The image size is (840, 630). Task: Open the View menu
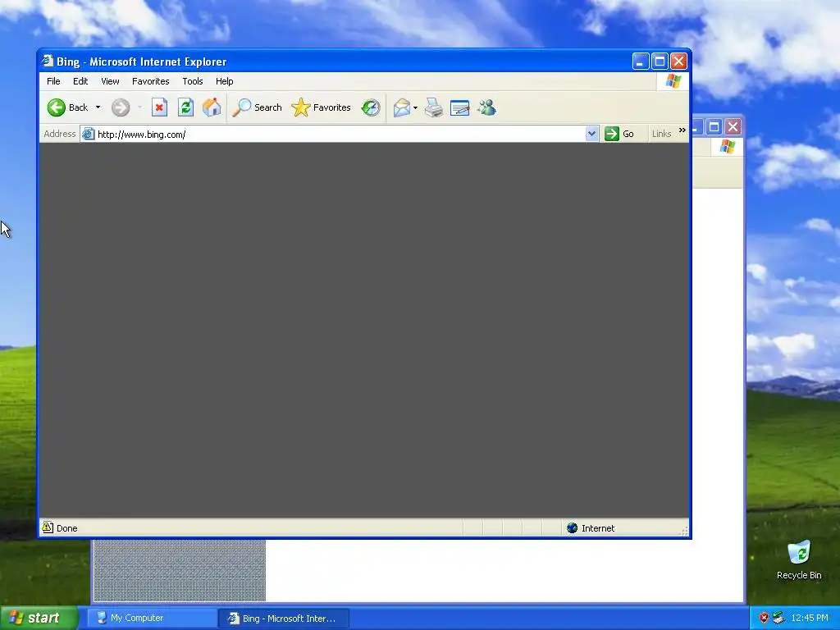(x=111, y=81)
